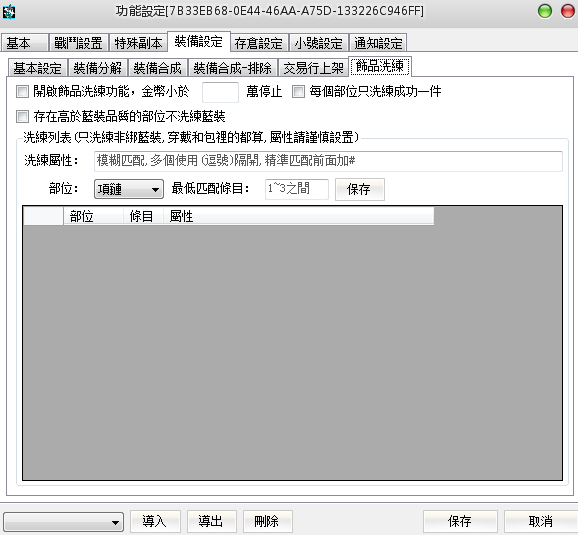
Task: Click the 導入 button
Action: pyautogui.click(x=155, y=521)
